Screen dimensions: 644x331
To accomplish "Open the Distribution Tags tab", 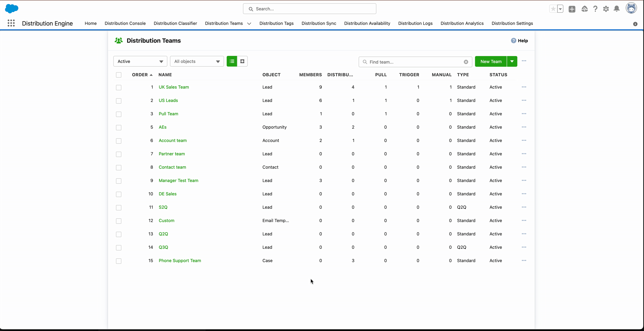I will (276, 23).
